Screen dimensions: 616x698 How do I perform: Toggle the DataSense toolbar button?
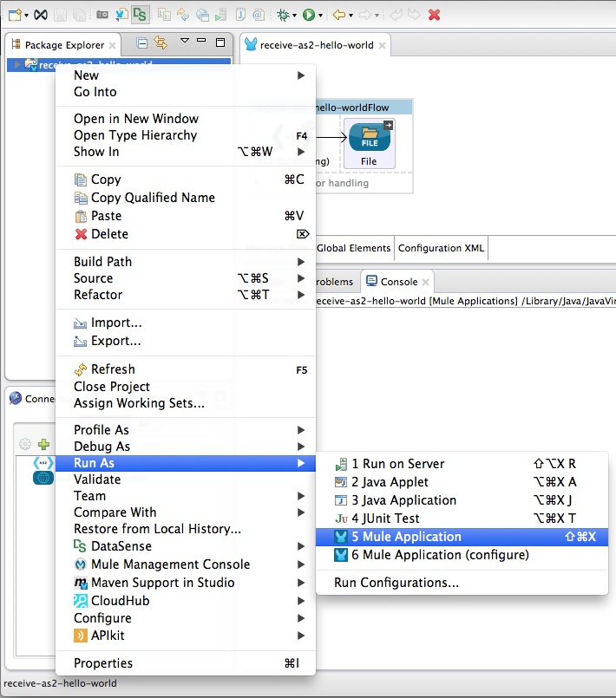tap(140, 15)
